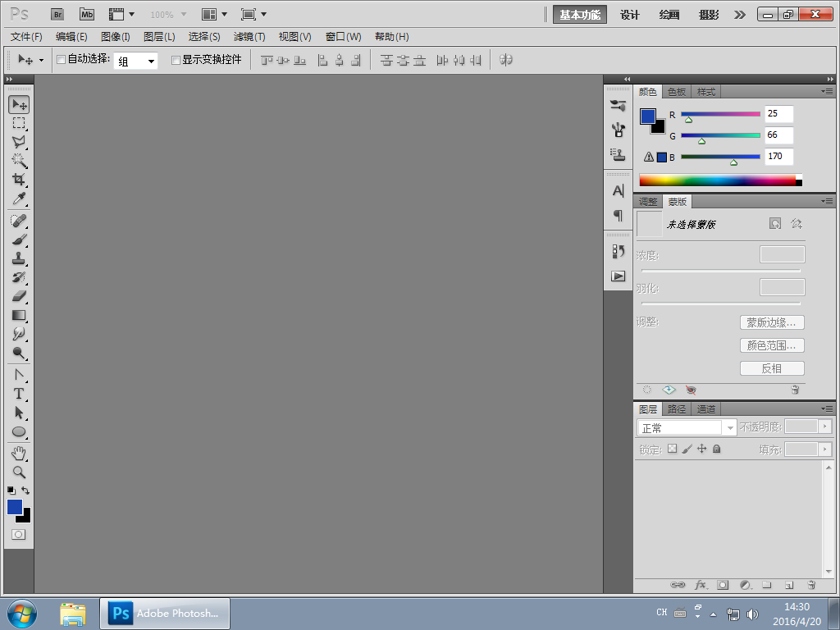Select the Move tool in toolbox
Viewport: 840px width, 630px height.
pos(19,104)
